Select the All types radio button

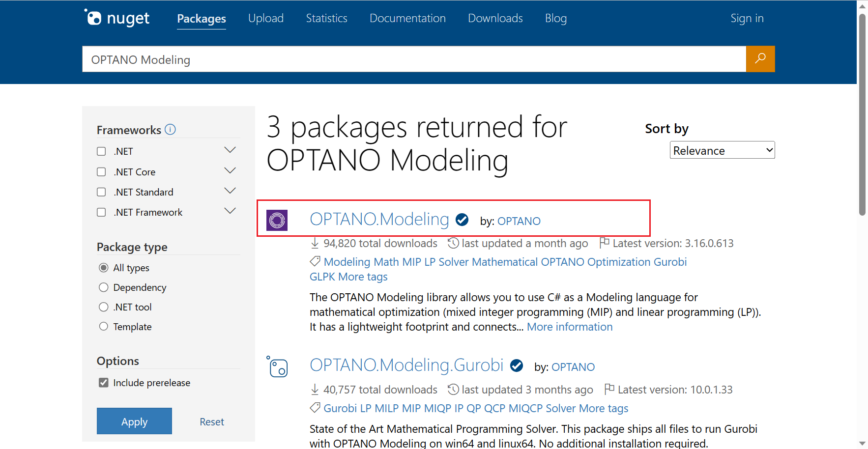(103, 268)
